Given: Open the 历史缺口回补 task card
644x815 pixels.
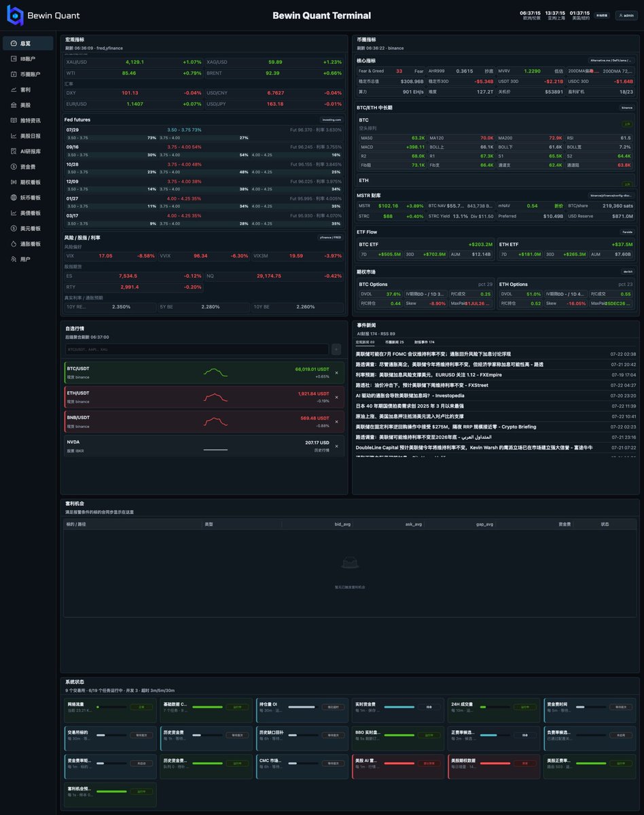Looking at the screenshot, I should pos(302,738).
